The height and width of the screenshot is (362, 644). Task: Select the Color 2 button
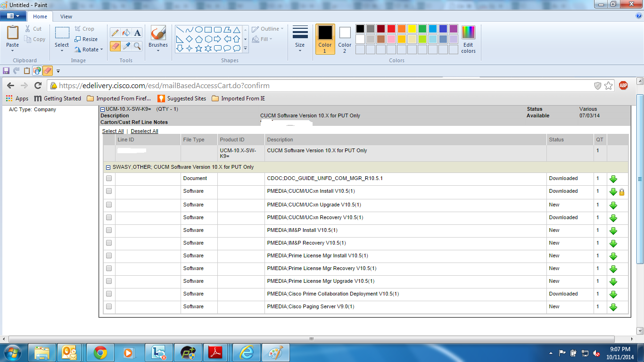coord(345,39)
